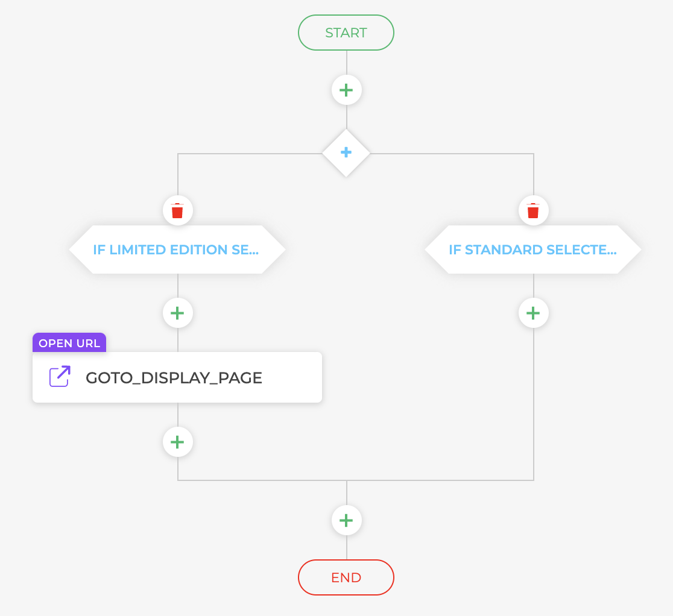The image size is (673, 616).
Task: Click the trash icon above IF STANDARD SELECTED
Action: point(533,210)
